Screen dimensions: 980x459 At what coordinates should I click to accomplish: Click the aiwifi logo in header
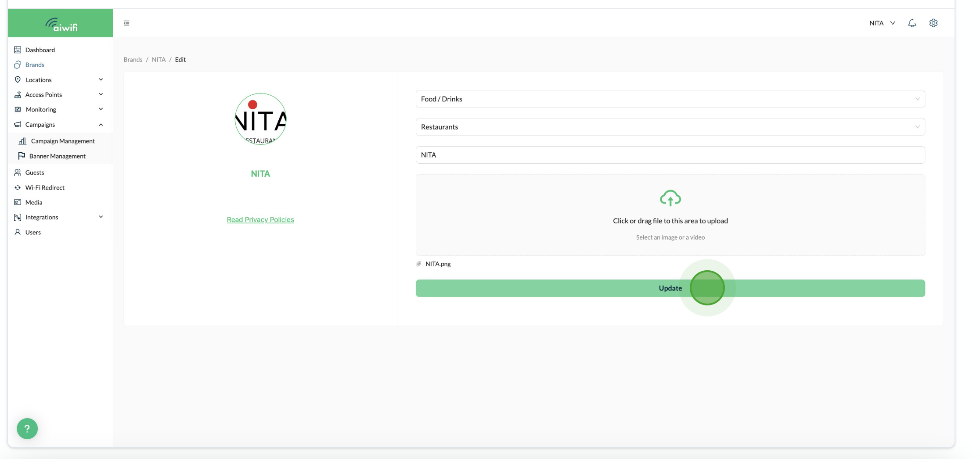(61, 25)
